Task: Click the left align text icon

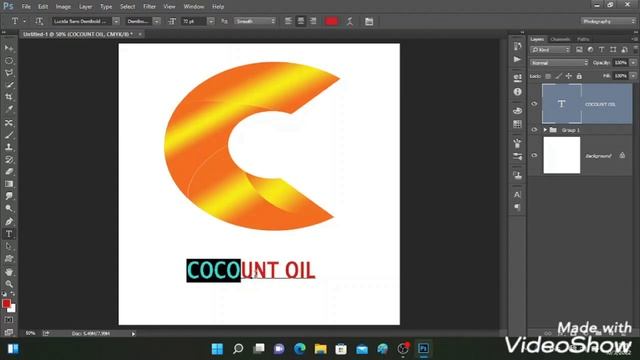Action: [288, 21]
